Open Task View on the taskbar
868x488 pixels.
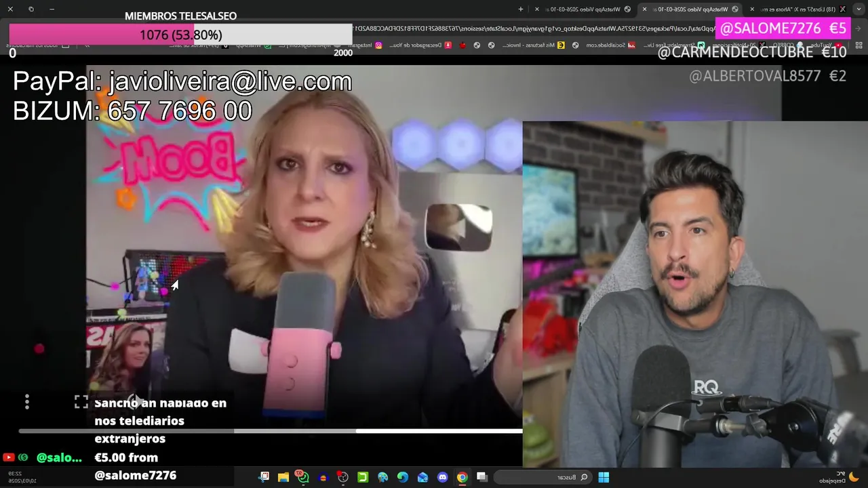pyautogui.click(x=482, y=477)
